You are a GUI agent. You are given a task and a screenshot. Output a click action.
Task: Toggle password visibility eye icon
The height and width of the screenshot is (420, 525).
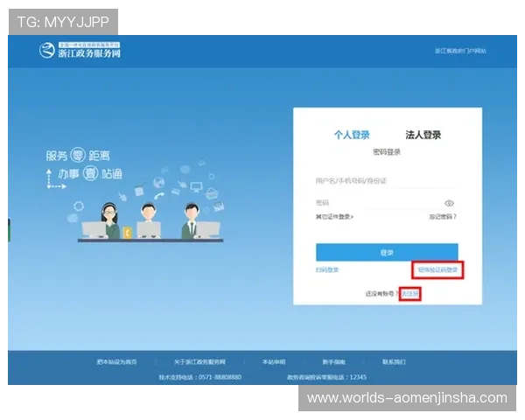449,203
